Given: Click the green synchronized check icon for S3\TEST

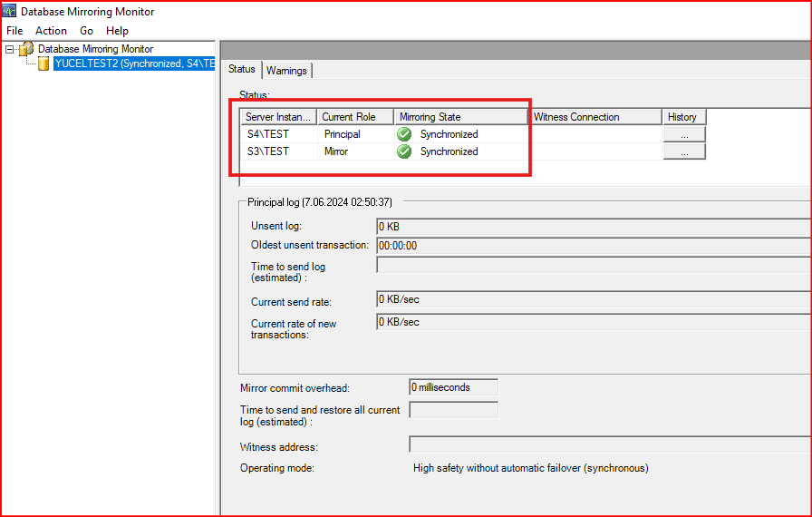Looking at the screenshot, I should [x=404, y=151].
